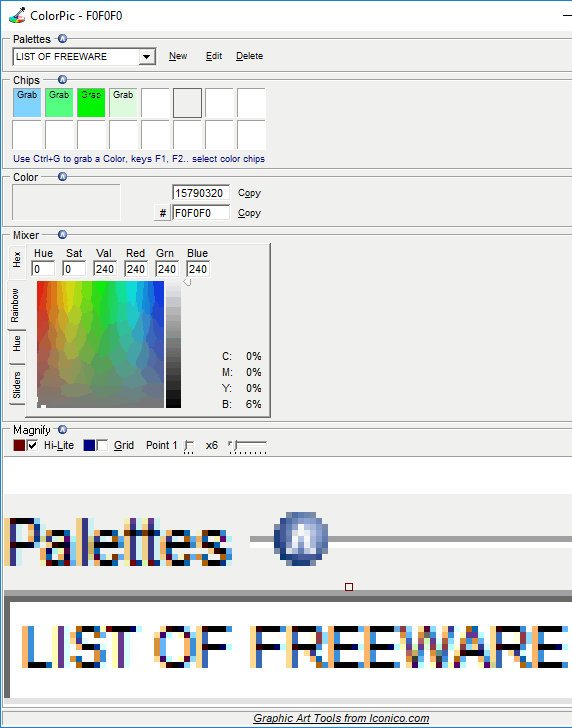Click the Val value field
Screen dimensions: 572x728
(105, 269)
